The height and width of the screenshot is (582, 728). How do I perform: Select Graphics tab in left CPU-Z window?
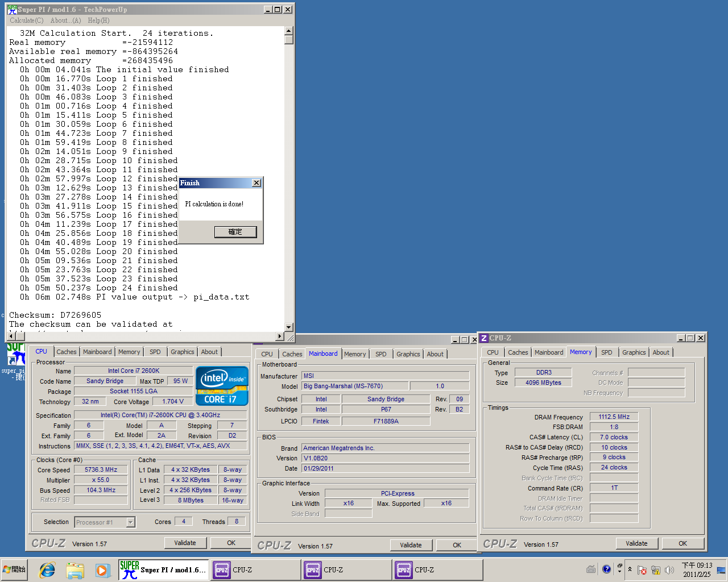pyautogui.click(x=183, y=352)
